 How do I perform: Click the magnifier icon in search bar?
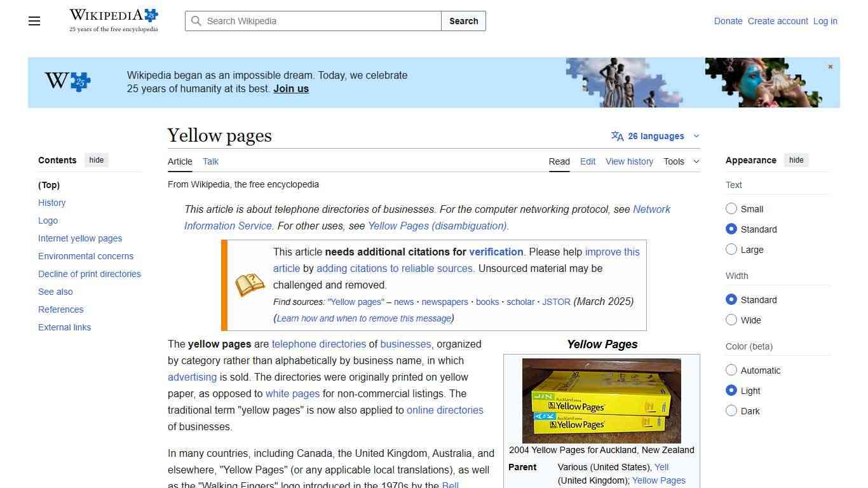(x=197, y=21)
